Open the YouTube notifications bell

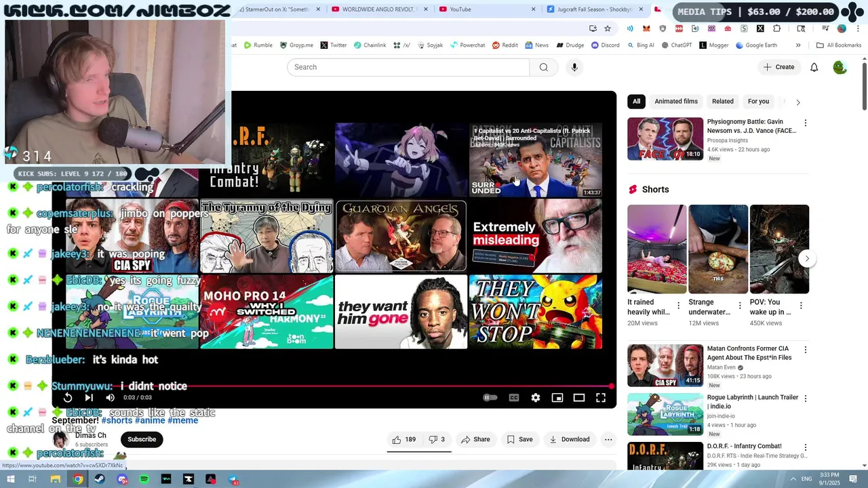pos(814,67)
